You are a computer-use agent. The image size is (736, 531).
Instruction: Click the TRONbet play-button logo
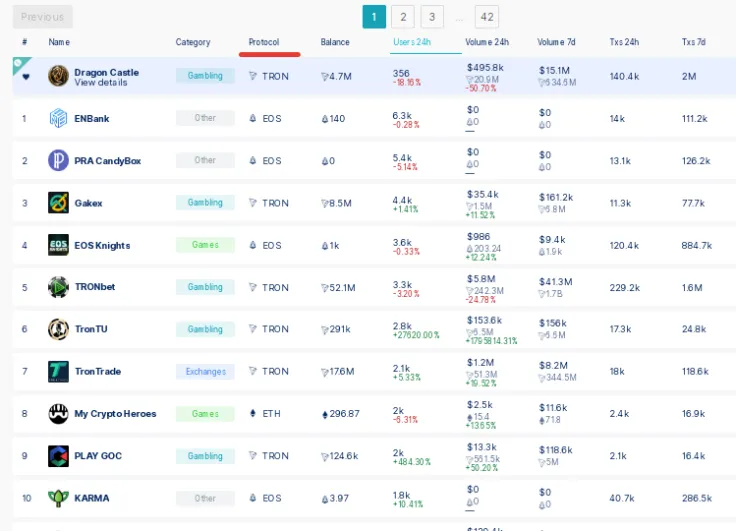pyautogui.click(x=58, y=287)
